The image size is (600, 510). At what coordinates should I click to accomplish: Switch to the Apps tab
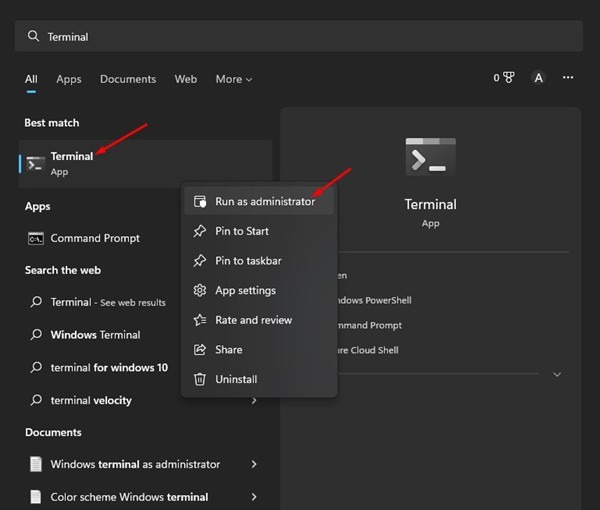69,79
